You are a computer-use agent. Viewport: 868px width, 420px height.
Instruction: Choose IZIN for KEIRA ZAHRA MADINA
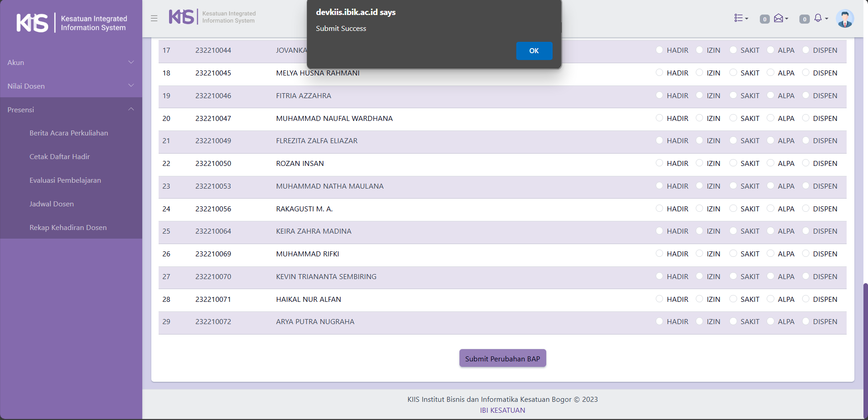pos(699,231)
